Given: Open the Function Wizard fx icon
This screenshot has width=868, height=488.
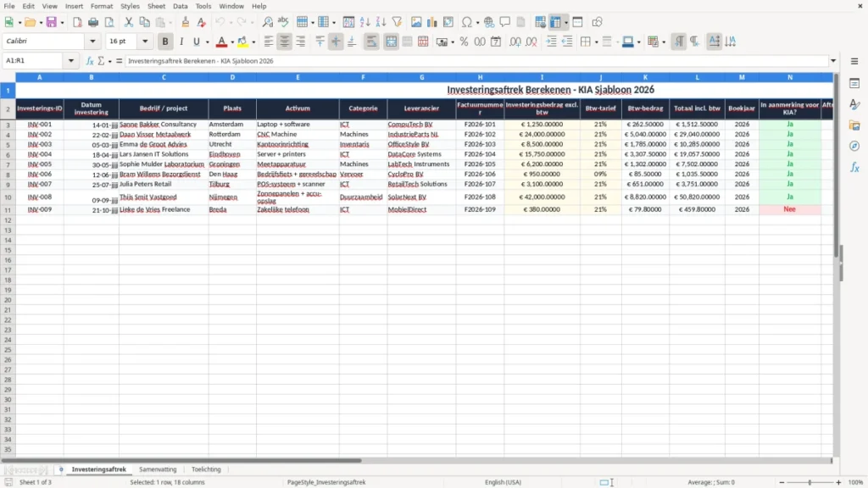Looking at the screenshot, I should pos(90,61).
